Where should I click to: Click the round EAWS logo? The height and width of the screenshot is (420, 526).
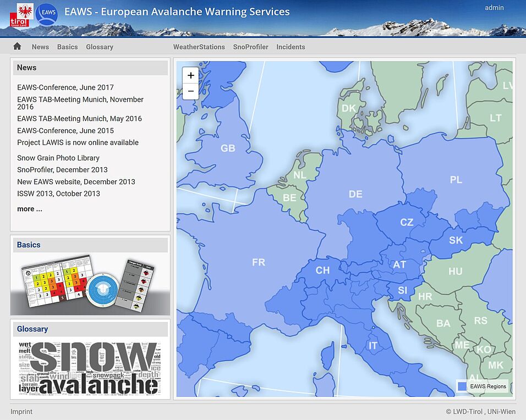pos(47,14)
